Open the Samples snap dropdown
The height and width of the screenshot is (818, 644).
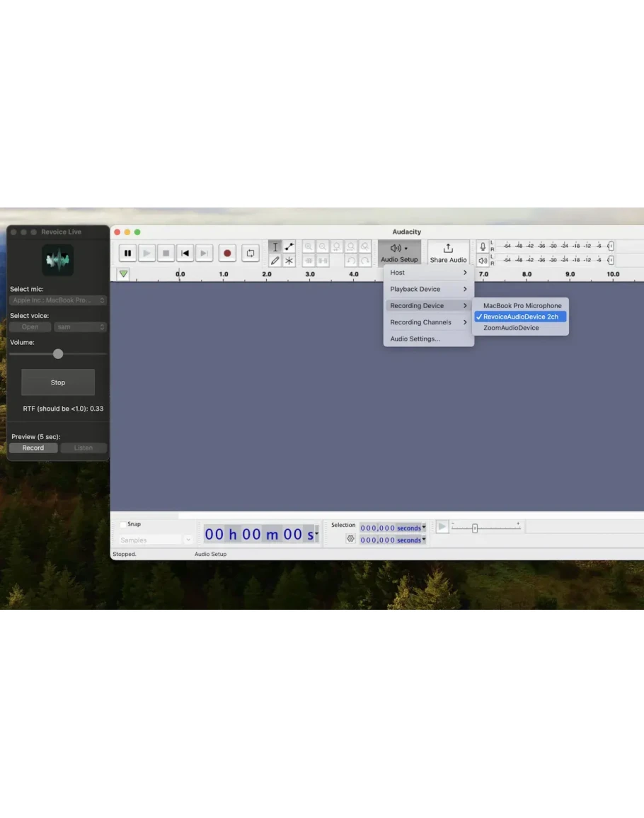point(155,540)
